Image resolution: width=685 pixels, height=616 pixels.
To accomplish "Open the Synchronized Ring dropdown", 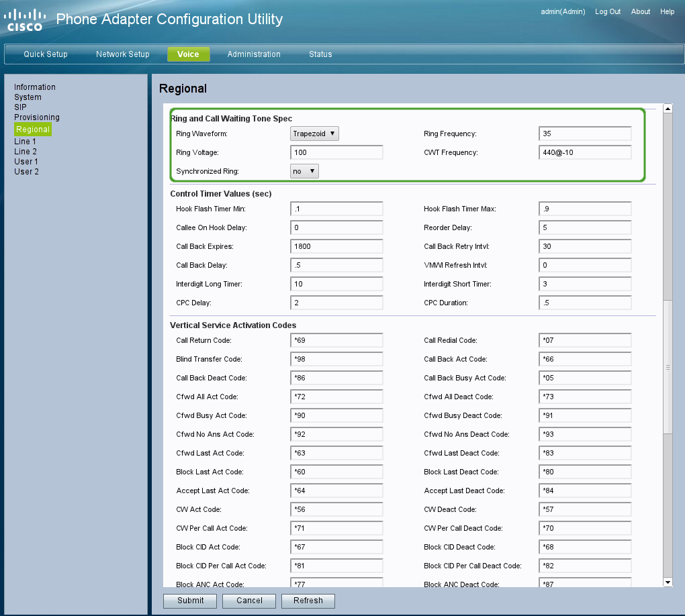I will 304,171.
